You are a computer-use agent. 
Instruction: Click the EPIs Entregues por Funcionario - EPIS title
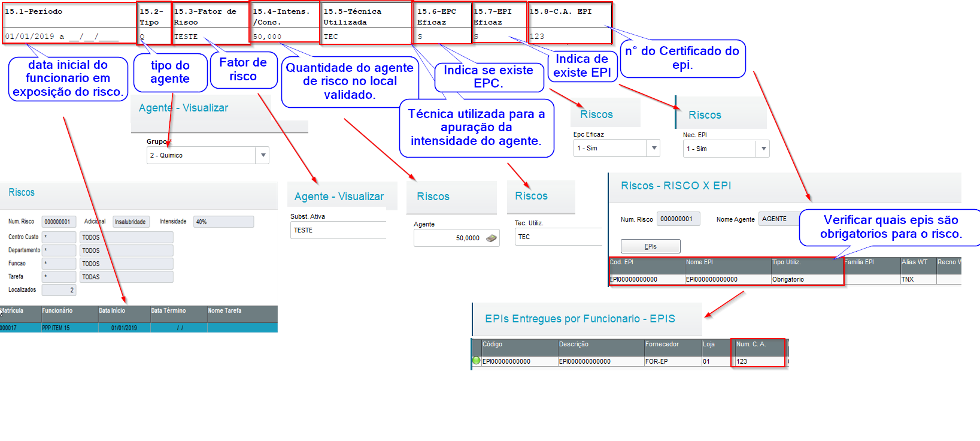[580, 319]
